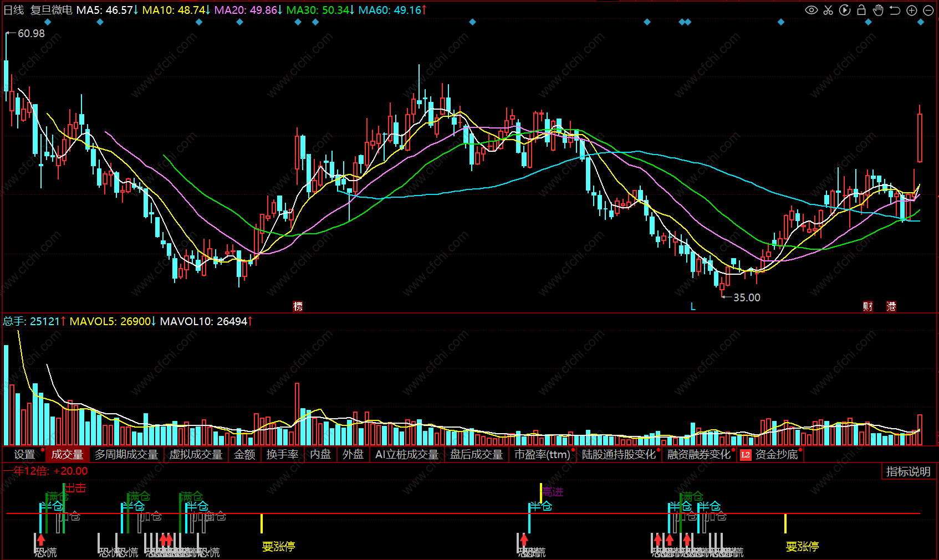
Task: Click the first 要涨停 signal label
Action: [x=278, y=547]
